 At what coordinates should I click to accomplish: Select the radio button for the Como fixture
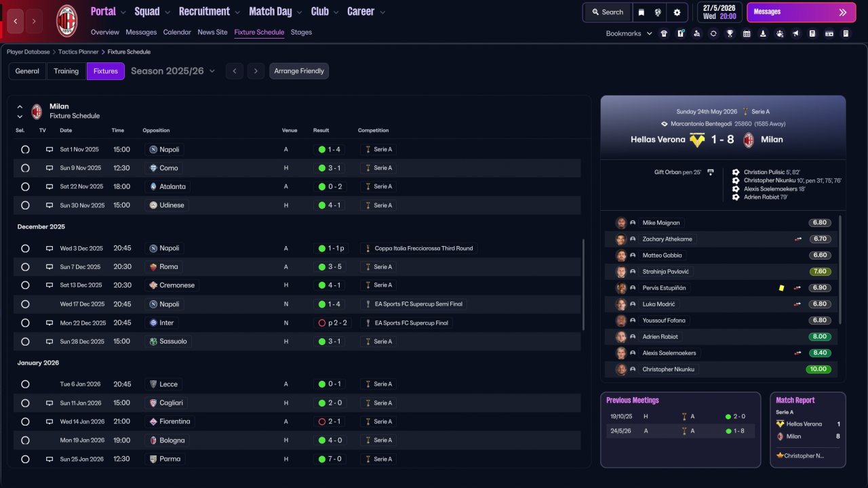[25, 168]
